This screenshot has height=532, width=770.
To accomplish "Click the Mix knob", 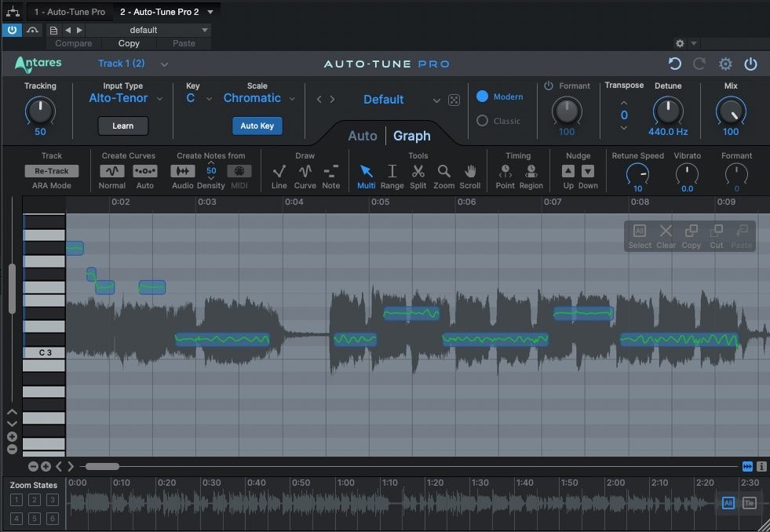I will tap(730, 111).
